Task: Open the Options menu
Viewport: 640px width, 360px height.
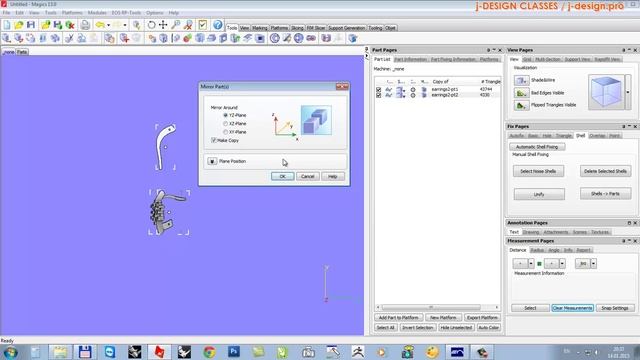Action: click(x=154, y=13)
